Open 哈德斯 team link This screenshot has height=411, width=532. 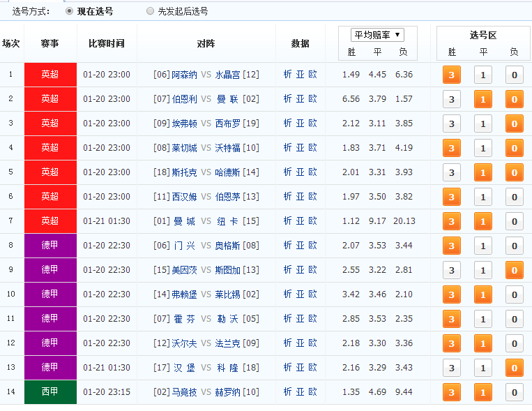coord(228,172)
